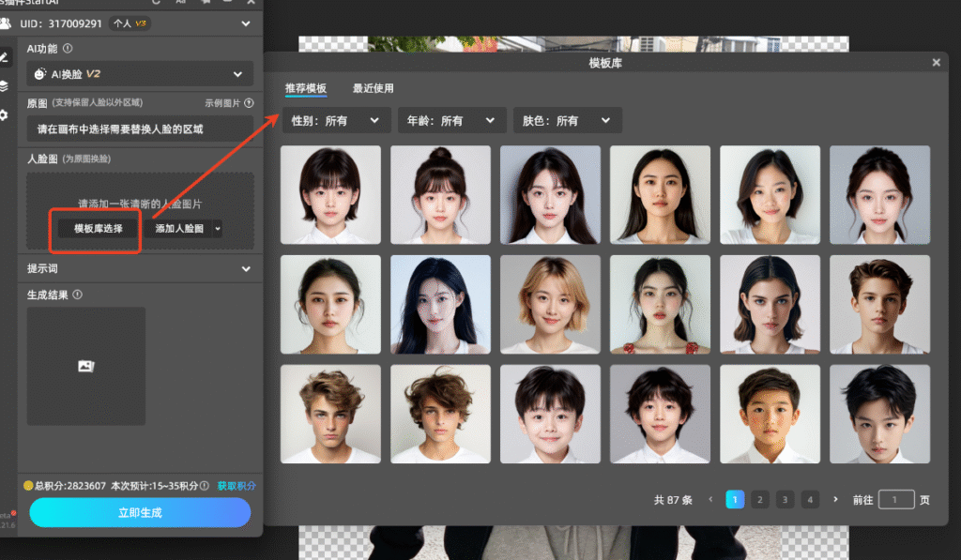Select the edit pencil icon in sidebar

(x=5, y=57)
